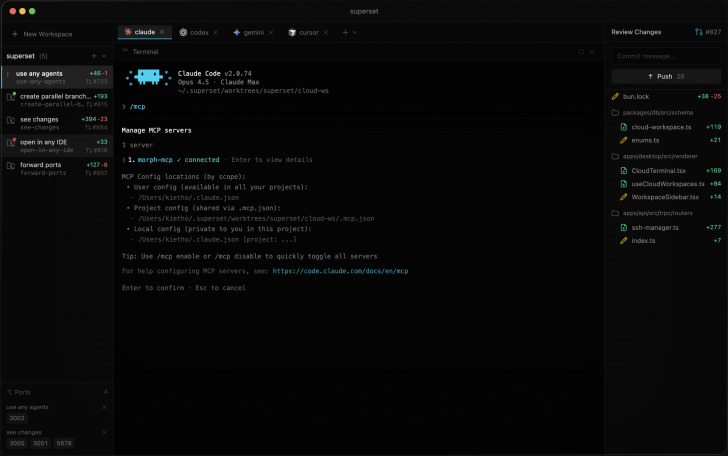This screenshot has width=728, height=456.
Task: Add a new tab with the plus icon
Action: coord(345,33)
